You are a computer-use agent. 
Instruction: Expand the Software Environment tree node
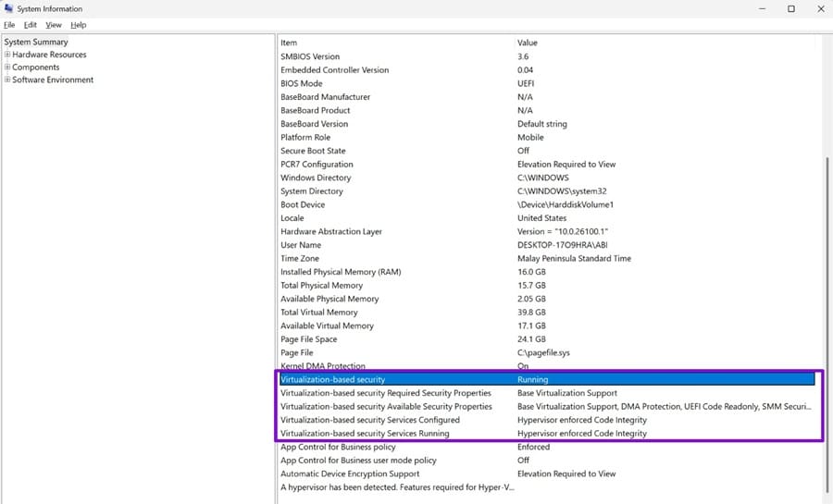click(x=7, y=80)
